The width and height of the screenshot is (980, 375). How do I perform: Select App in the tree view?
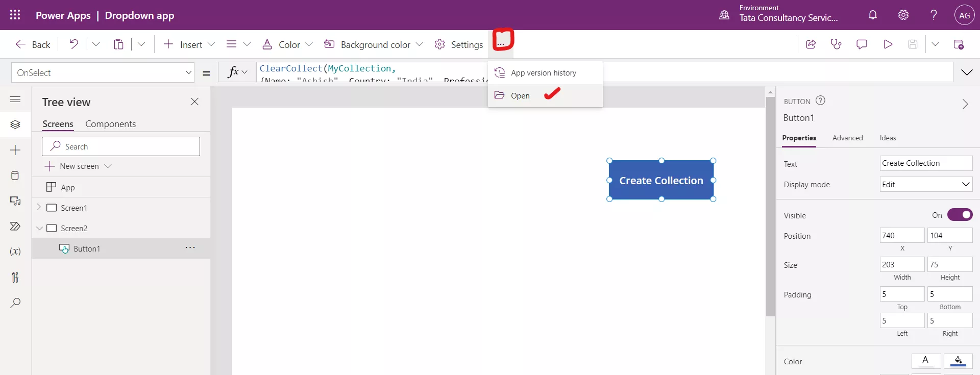(x=121, y=187)
